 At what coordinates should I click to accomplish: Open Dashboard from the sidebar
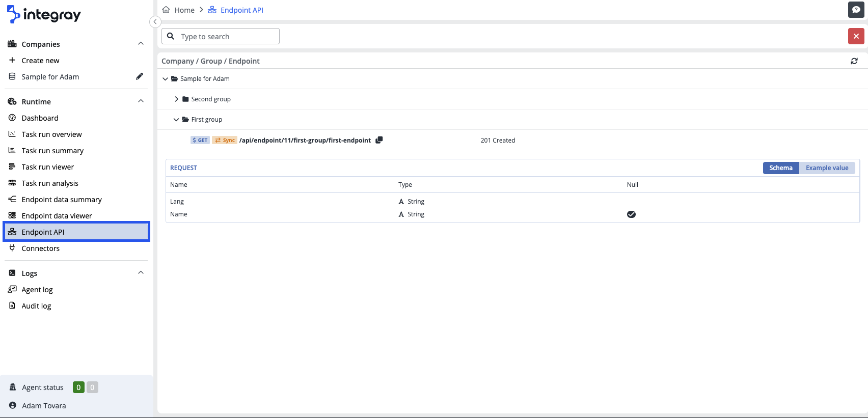[x=40, y=118]
